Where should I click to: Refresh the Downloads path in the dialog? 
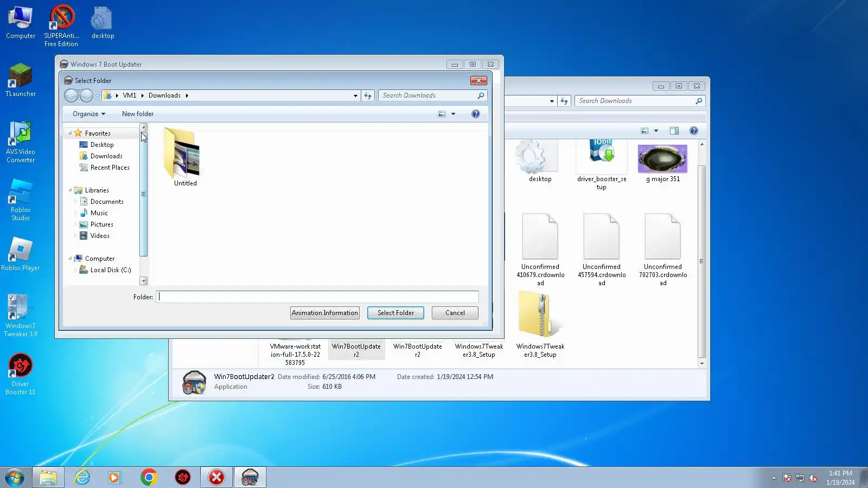[368, 95]
